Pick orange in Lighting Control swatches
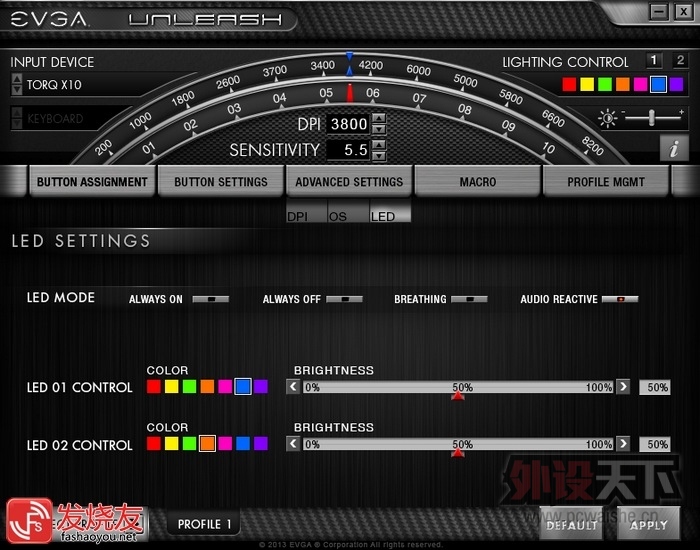Image resolution: width=700 pixels, height=550 pixels. tap(623, 84)
